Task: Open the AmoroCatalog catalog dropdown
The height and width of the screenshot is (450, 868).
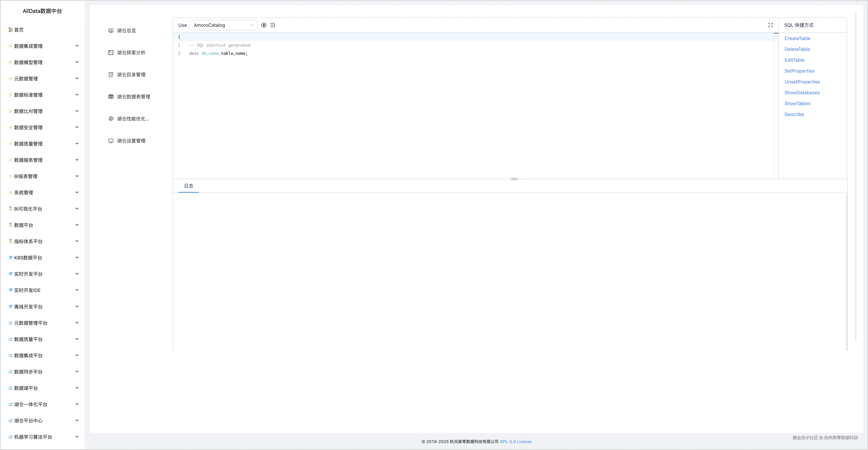Action: [x=223, y=25]
